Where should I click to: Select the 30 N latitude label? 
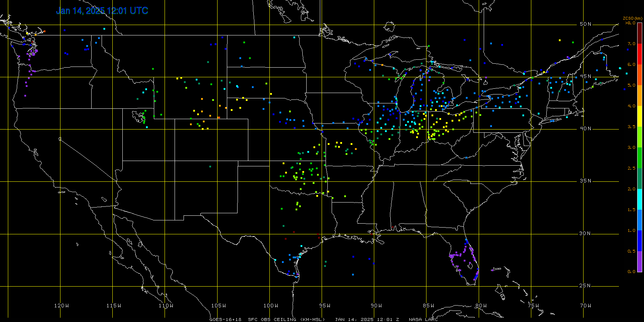click(x=586, y=234)
